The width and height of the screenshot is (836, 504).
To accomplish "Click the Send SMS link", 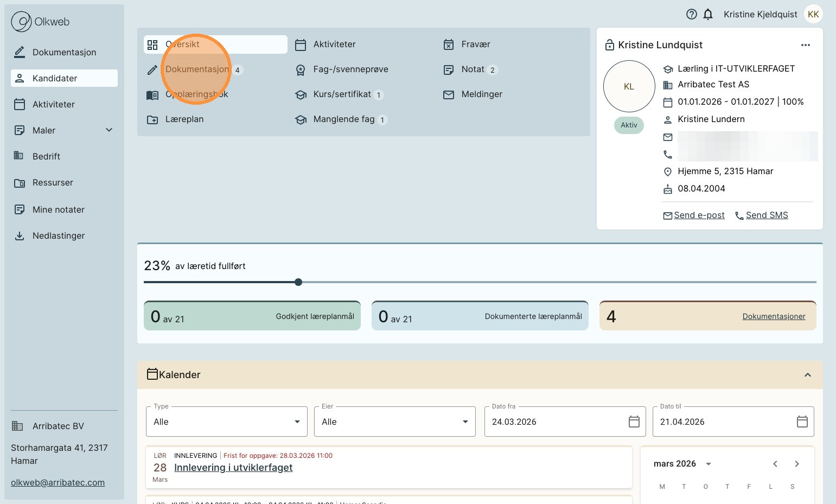I will coord(766,215).
